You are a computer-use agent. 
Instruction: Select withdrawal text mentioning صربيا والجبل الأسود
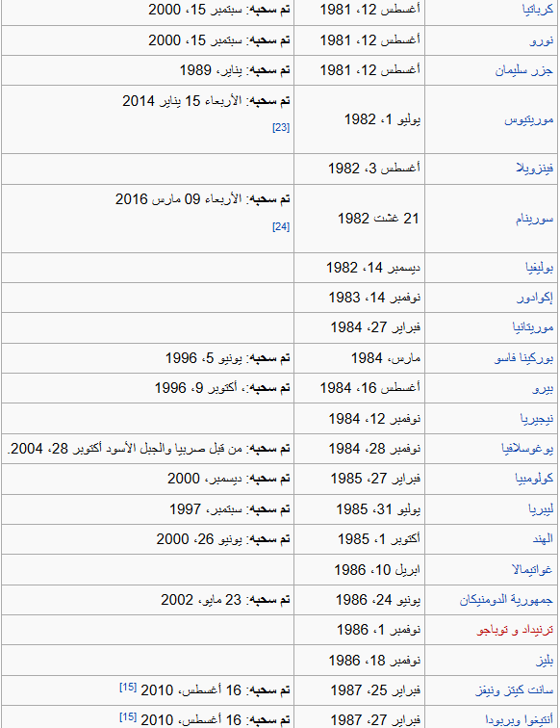[125, 449]
